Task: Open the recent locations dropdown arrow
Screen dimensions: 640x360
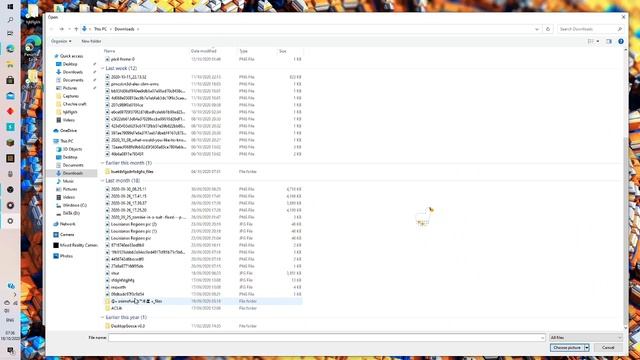Action: (69, 29)
